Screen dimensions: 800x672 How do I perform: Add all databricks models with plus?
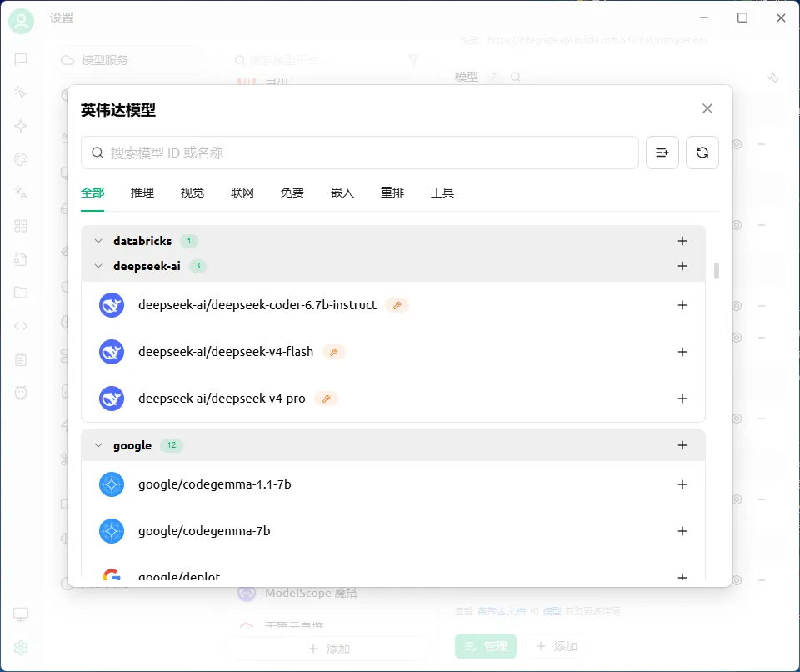[682, 241]
